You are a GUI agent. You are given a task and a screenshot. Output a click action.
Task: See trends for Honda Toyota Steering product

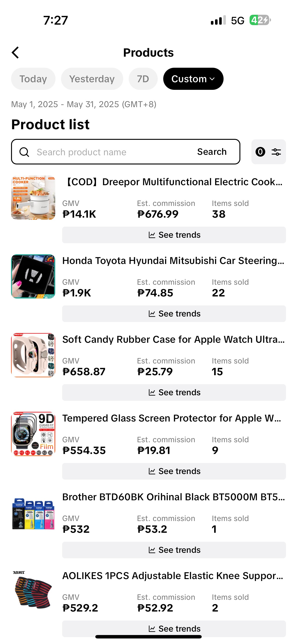(x=174, y=313)
